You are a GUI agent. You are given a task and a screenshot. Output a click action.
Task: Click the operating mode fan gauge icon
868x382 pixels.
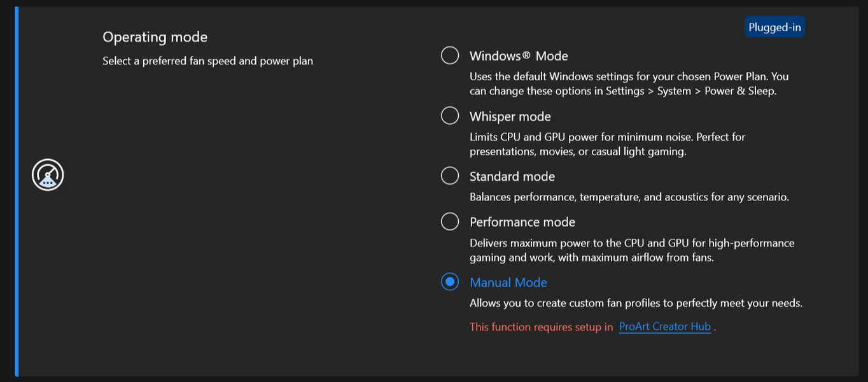point(48,175)
